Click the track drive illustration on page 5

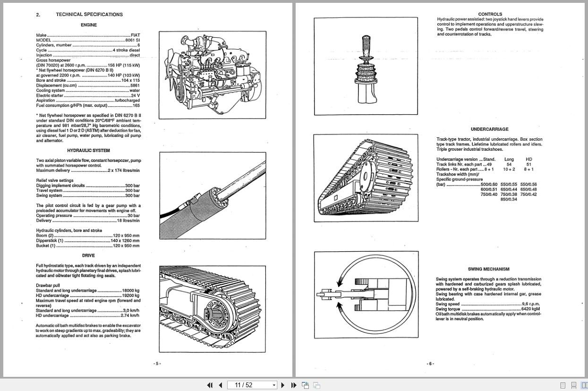click(212, 309)
